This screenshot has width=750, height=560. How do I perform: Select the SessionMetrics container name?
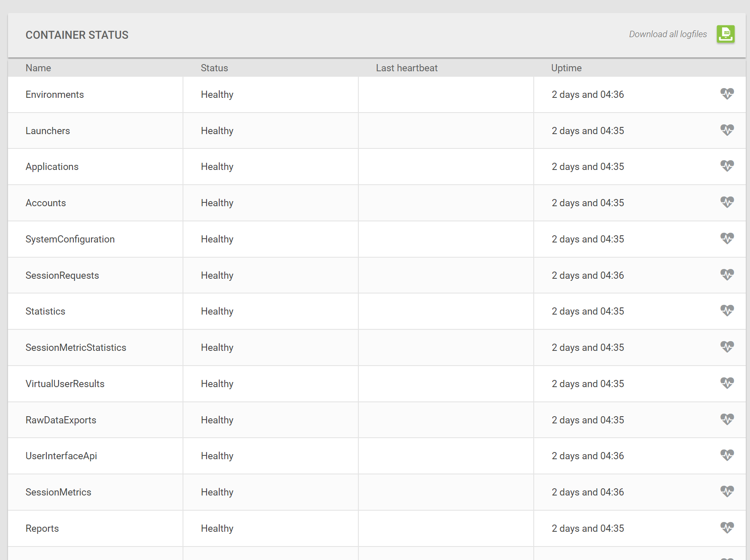(x=58, y=492)
